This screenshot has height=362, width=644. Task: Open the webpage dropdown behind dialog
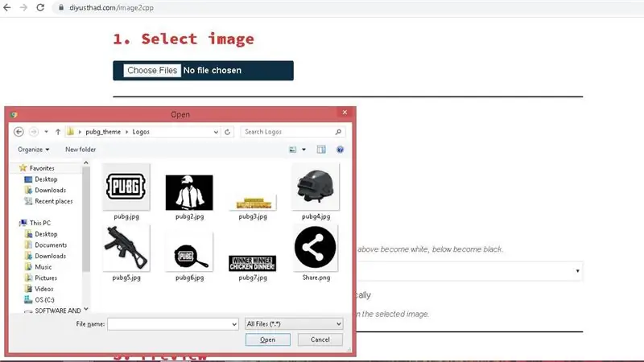pos(469,271)
